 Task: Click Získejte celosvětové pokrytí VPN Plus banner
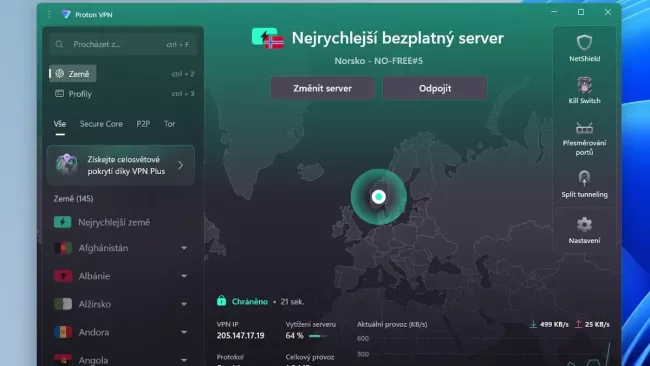tap(121, 165)
